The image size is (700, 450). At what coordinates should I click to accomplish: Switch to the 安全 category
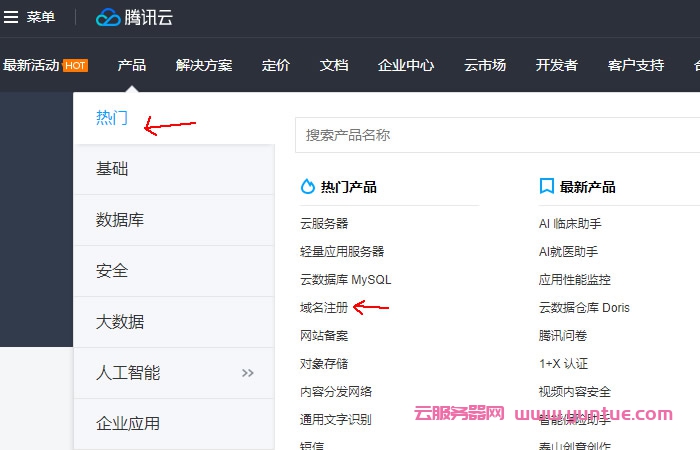pos(112,271)
